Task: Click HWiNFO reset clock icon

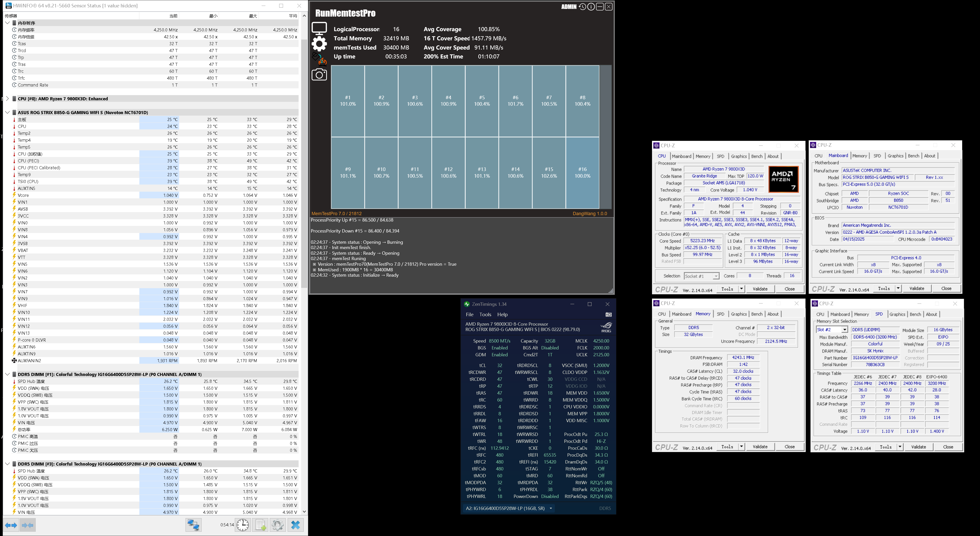Action: pos(243,525)
